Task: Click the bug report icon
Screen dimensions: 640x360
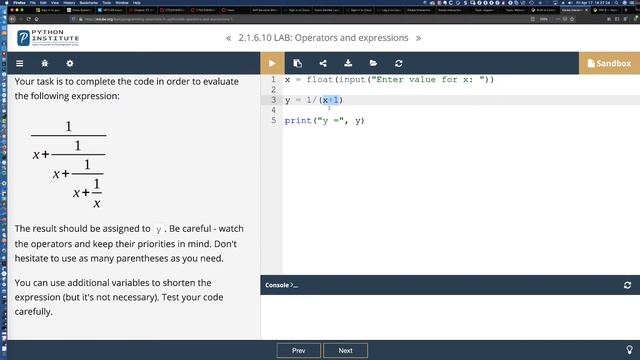Action: click(44, 63)
